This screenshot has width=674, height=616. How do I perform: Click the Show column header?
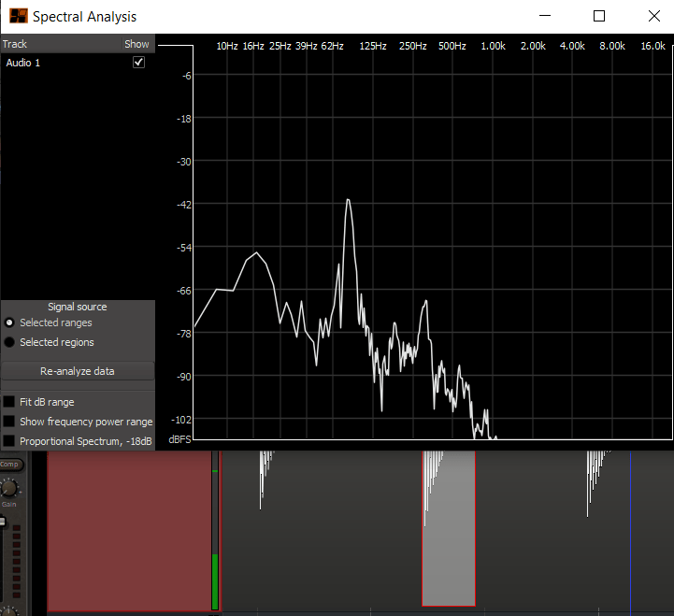point(136,44)
